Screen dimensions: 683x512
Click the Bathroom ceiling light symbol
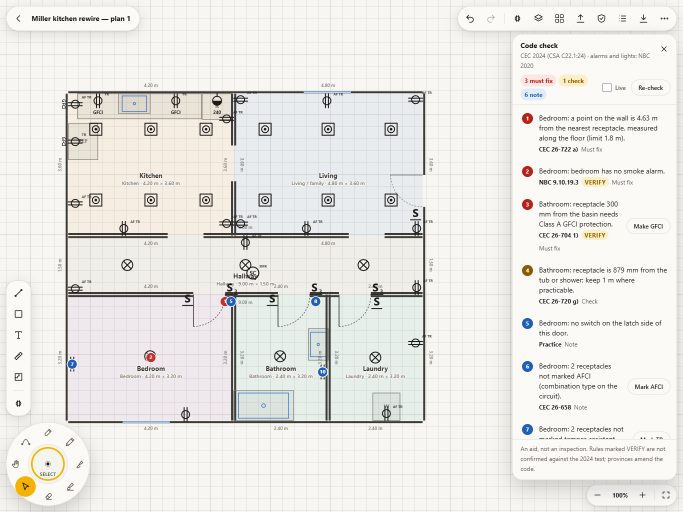[x=280, y=356]
